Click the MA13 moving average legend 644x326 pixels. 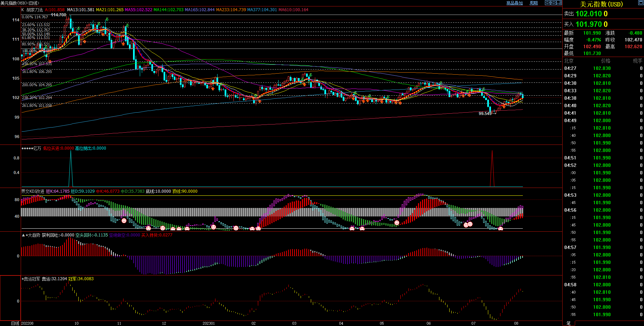click(81, 10)
